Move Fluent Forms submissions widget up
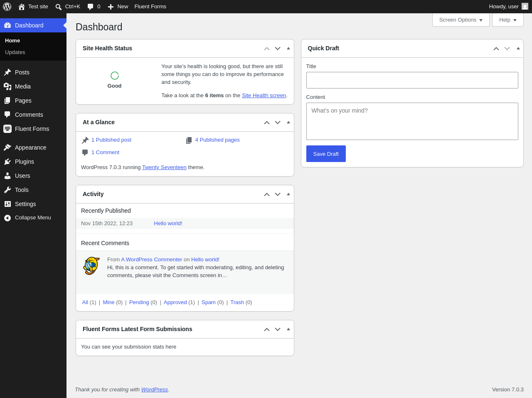 [267, 329]
